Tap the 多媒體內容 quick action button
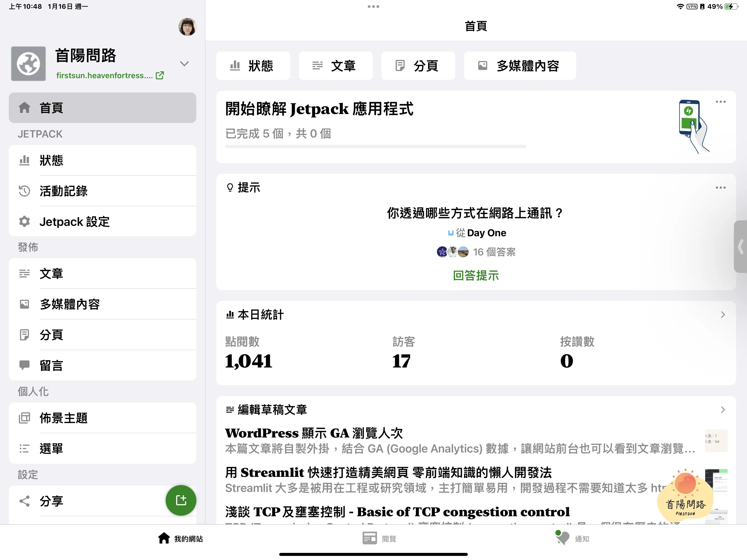This screenshot has height=560, width=747. pyautogui.click(x=520, y=66)
